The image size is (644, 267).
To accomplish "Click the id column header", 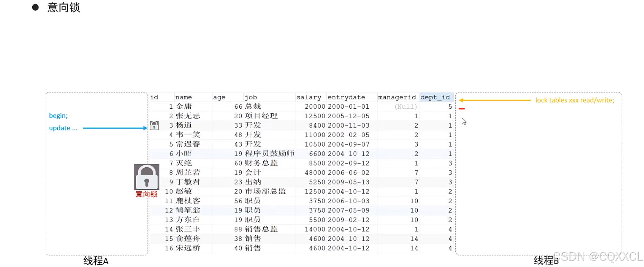I will pos(154,97).
